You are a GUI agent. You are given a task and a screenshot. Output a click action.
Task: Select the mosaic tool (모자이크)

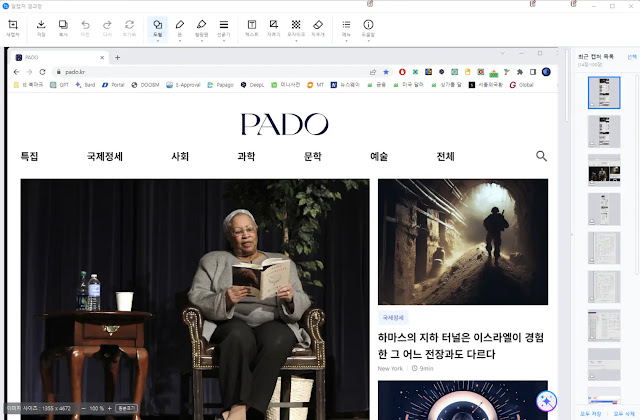[296, 28]
